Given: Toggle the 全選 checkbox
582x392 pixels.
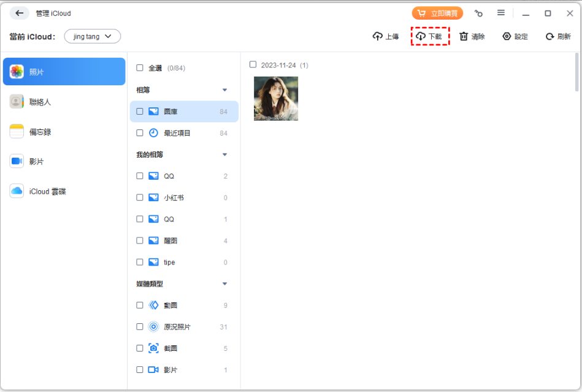Looking at the screenshot, I should pyautogui.click(x=140, y=68).
